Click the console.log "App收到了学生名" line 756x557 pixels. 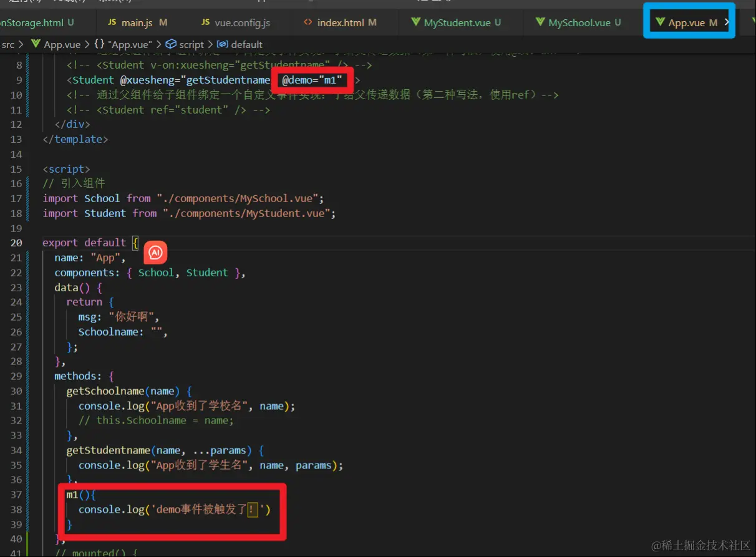211,465
